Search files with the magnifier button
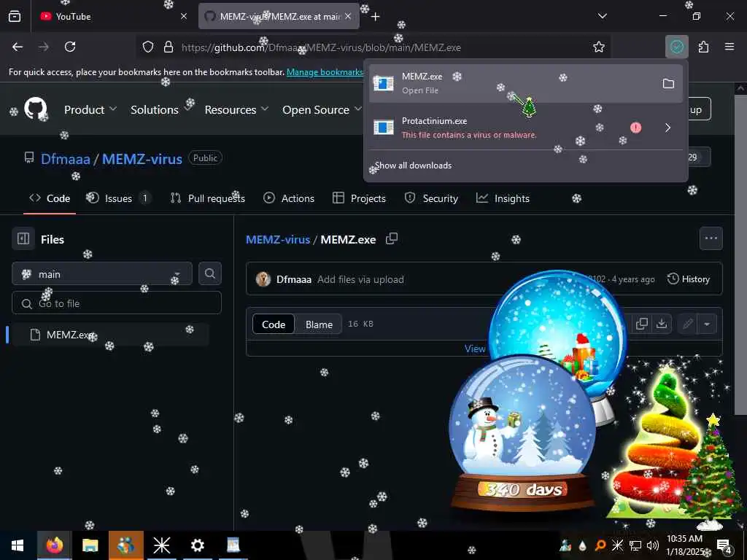 (209, 273)
